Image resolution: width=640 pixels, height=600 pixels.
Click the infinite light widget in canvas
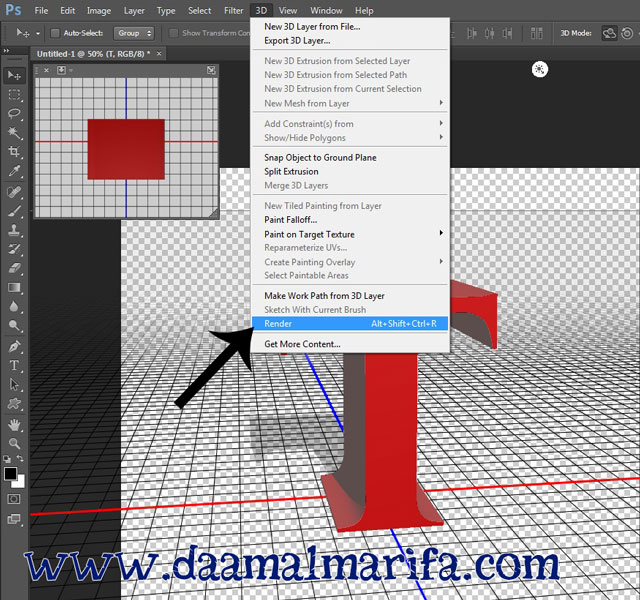point(540,69)
